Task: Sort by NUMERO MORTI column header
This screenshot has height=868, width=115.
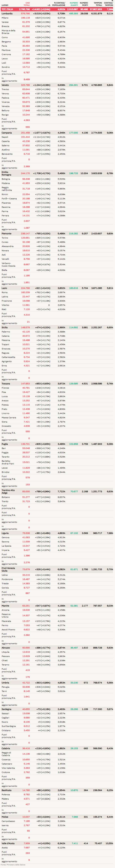Action: pos(84,4)
